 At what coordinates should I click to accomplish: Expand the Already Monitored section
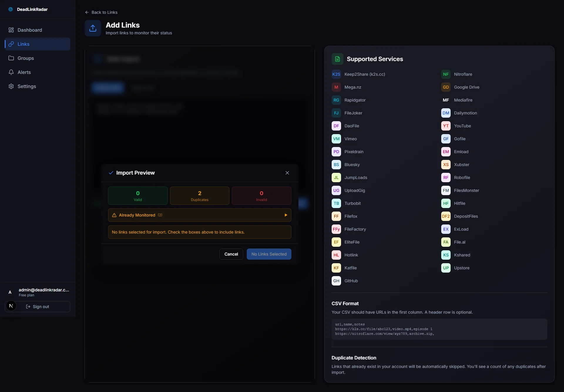[137, 215]
